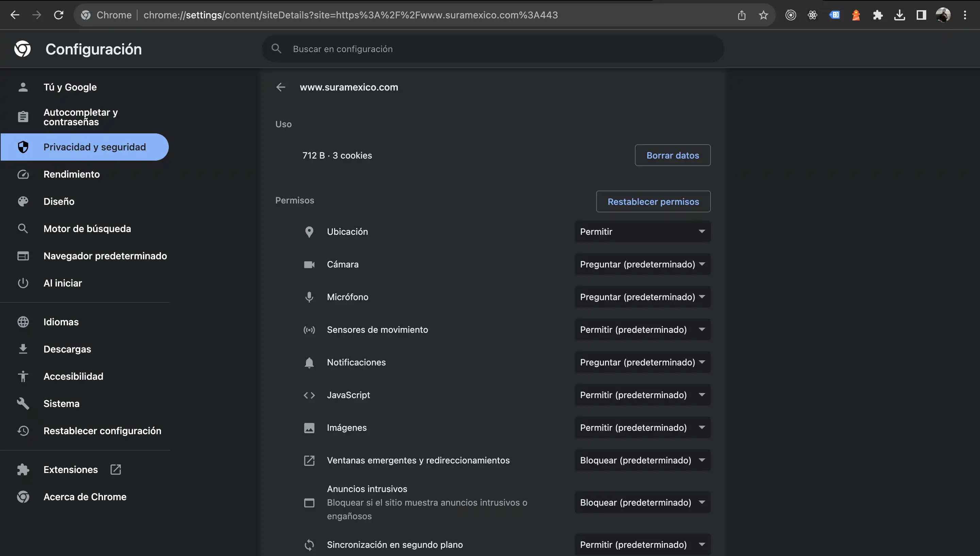Open the Chrome three-dot menu

coord(965,15)
